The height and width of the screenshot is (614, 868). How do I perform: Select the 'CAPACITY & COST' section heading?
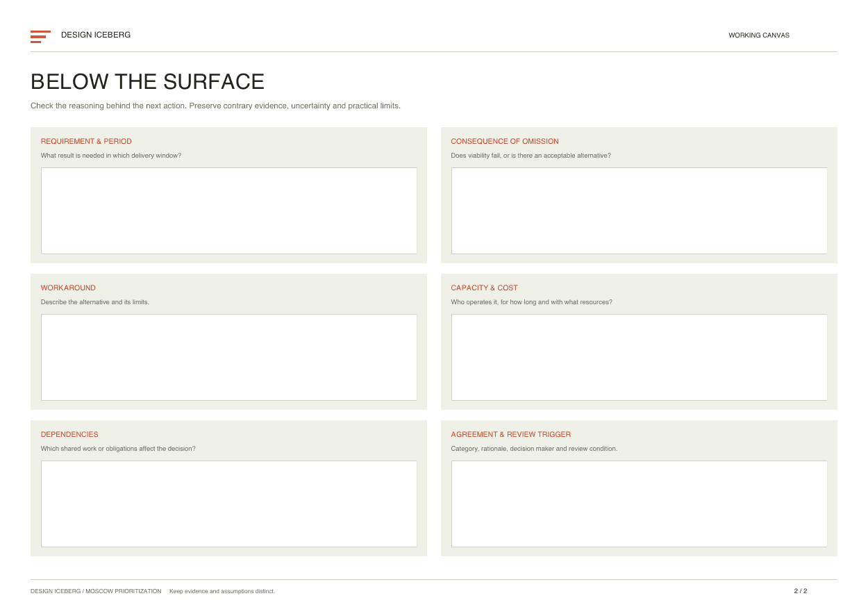485,288
